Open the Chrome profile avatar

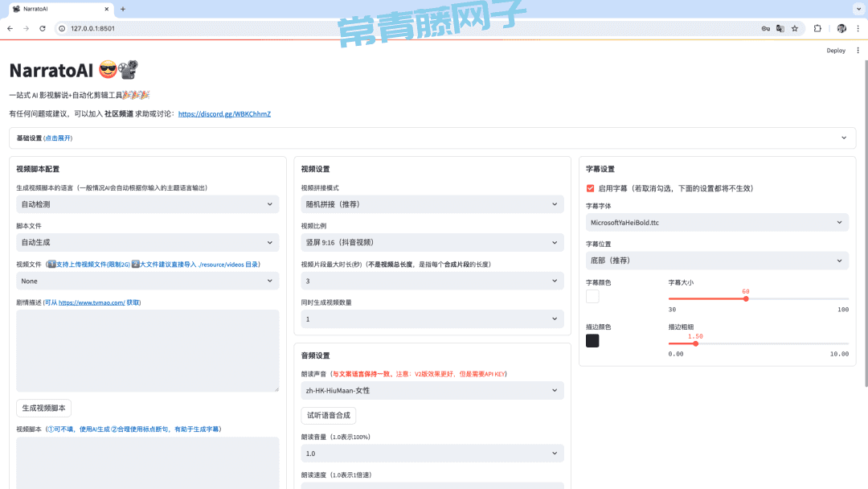pyautogui.click(x=841, y=28)
